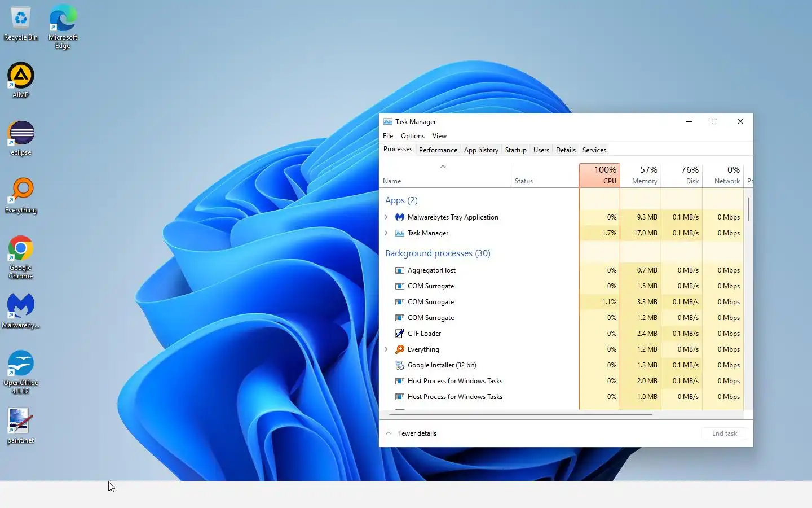
Task: Select the OpenOffice 4.1.12 desktop shortcut
Action: (21, 372)
